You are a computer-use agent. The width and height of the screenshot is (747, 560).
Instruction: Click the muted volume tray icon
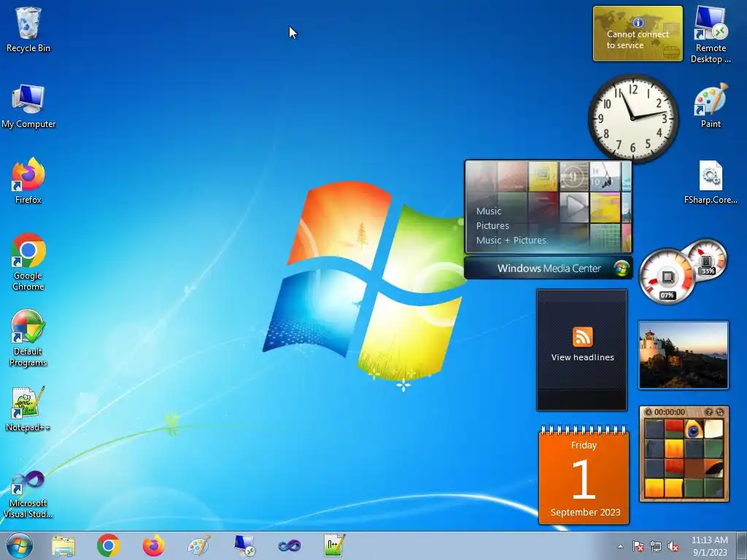pos(673,546)
